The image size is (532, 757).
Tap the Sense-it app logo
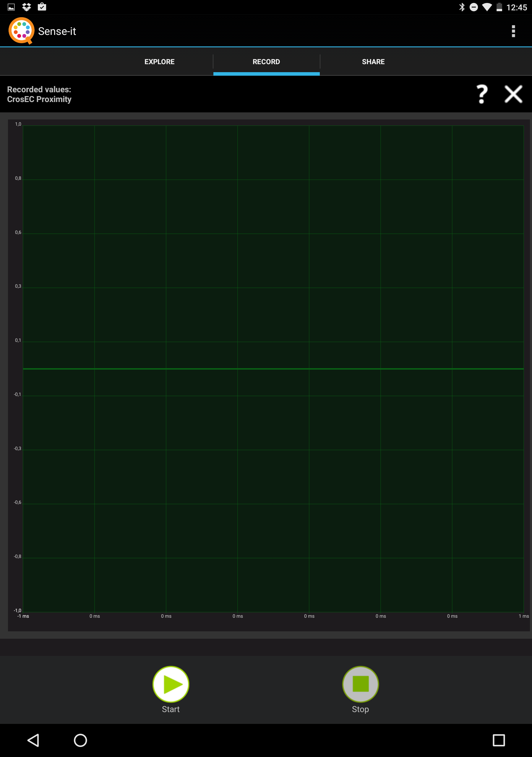21,31
